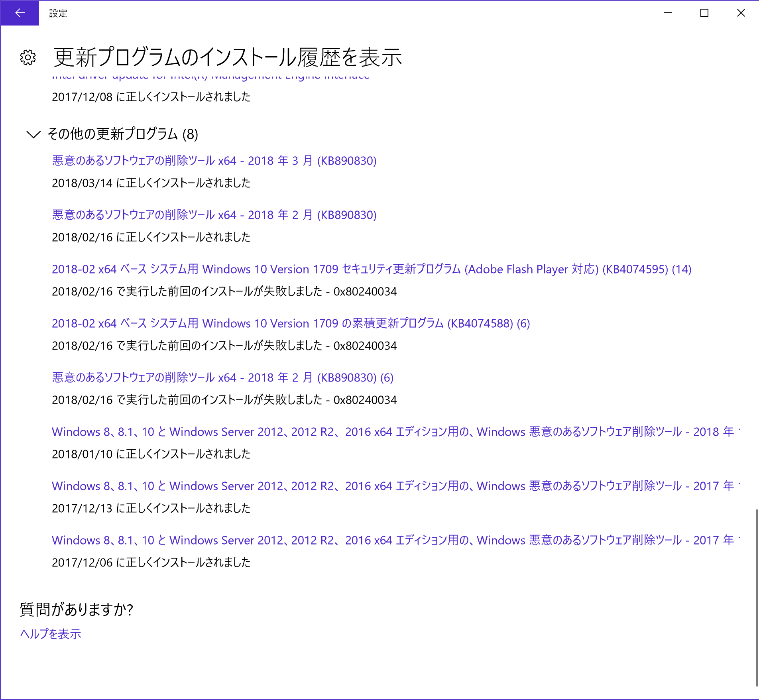Image resolution: width=759 pixels, height=700 pixels.
Task: Click the 2017/12/06 installed status text
Action: [x=151, y=562]
